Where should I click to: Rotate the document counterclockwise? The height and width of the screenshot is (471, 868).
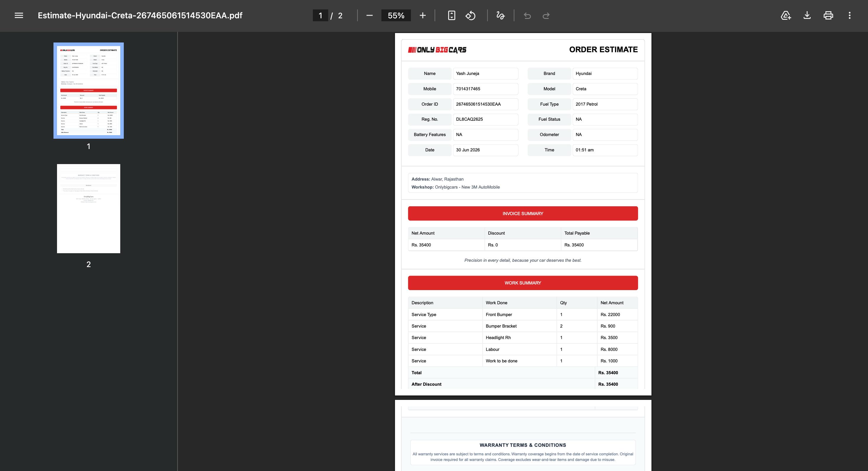470,15
